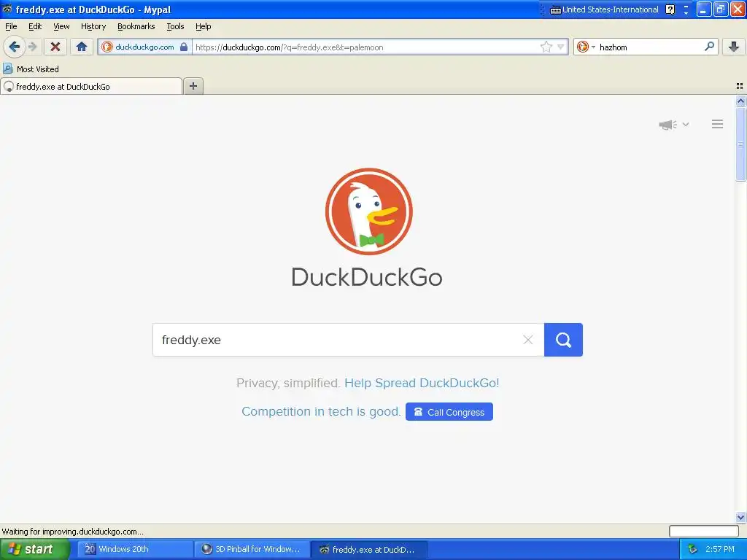This screenshot has width=747, height=560.
Task: Click the hazhom browser search field
Action: [x=650, y=47]
